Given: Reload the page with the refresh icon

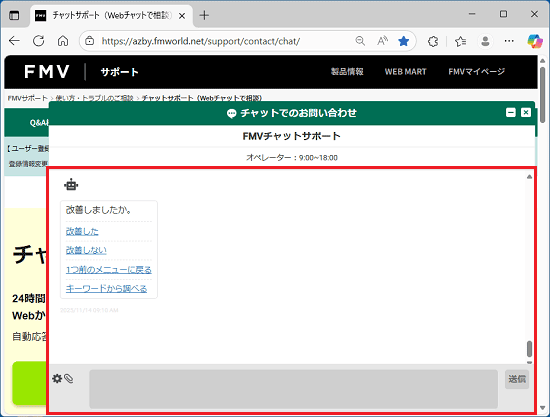Looking at the screenshot, I should (39, 41).
